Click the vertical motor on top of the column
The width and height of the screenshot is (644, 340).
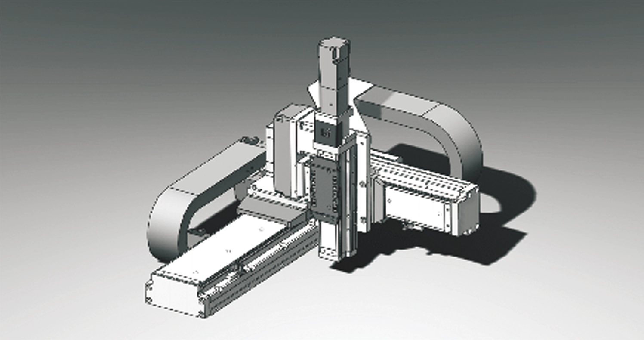pos(333,65)
